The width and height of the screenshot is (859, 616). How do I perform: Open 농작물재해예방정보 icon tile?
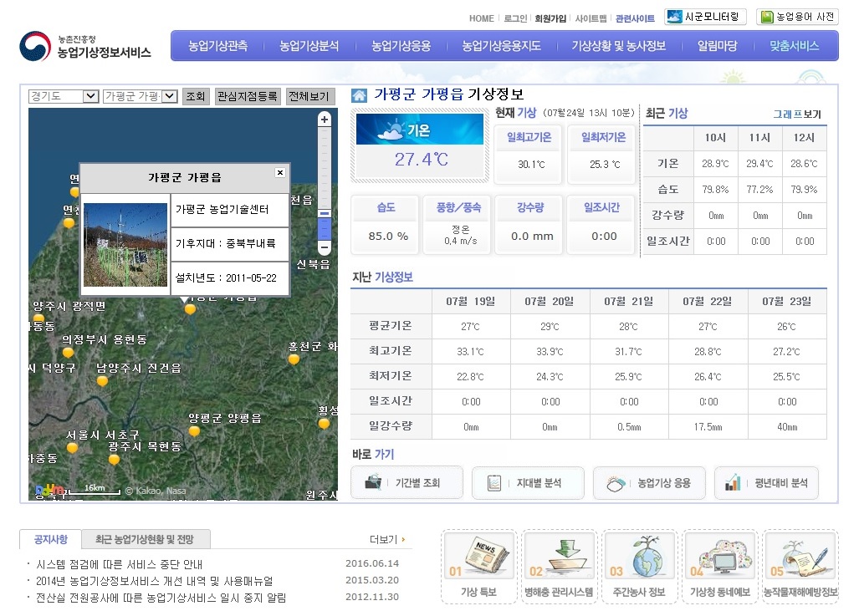coord(800,567)
